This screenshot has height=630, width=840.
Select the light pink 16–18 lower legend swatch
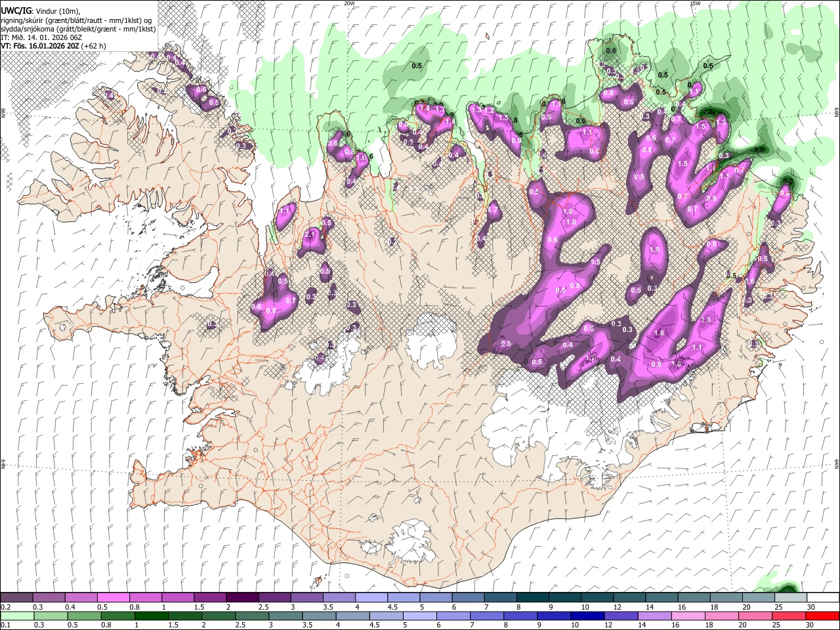pos(688,616)
